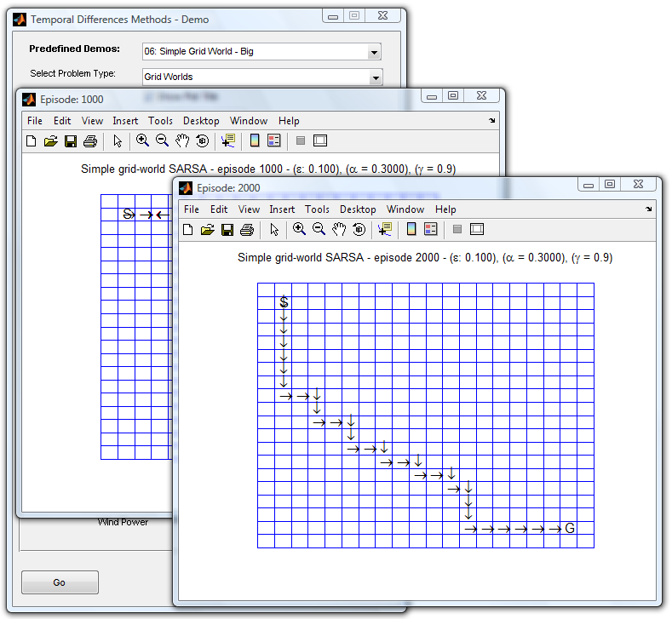Open Desktop menu in Episode 1000 window
The image size is (672, 619).
pos(201,121)
